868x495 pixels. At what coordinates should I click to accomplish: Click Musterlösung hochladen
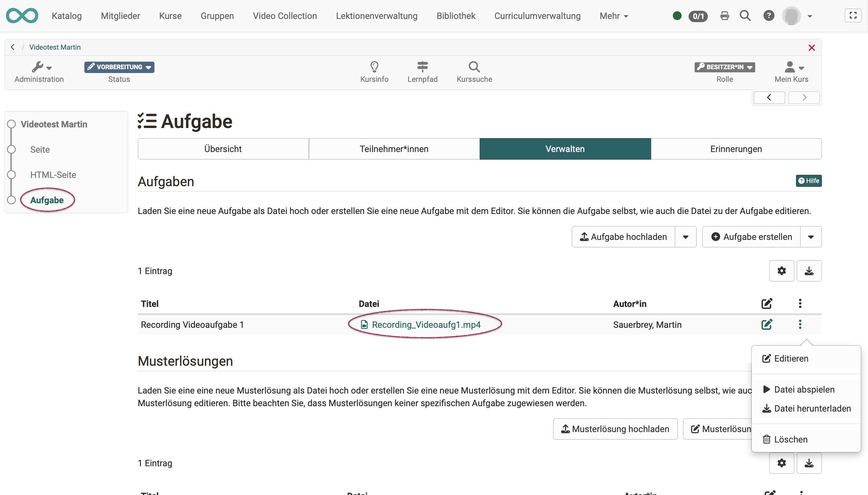coord(615,429)
